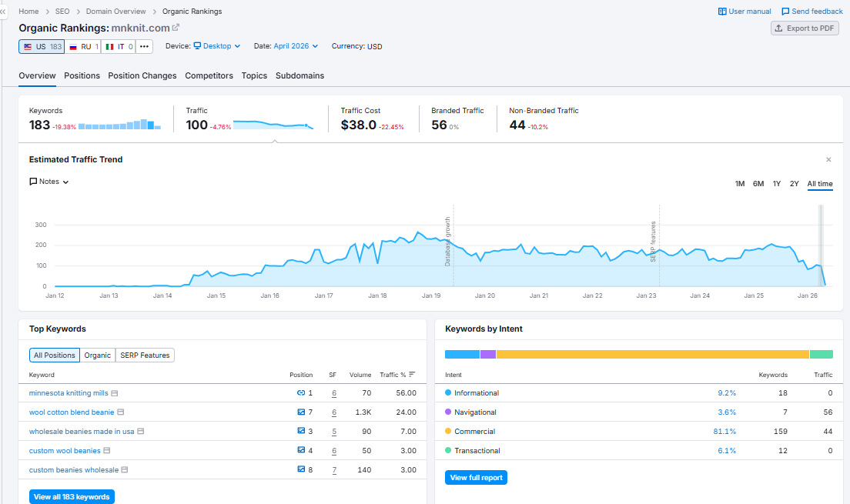The width and height of the screenshot is (850, 504).
Task: Open the Date April 2026 dropdown
Action: point(296,46)
